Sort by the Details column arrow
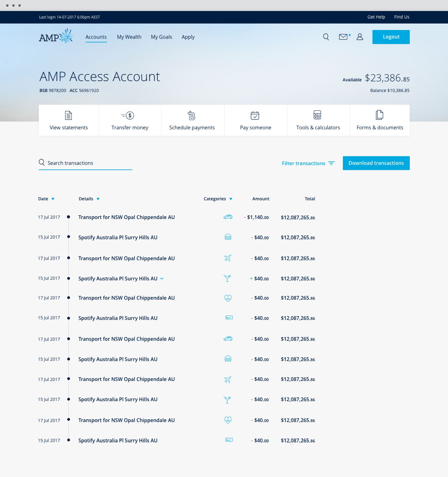Screen dimensions: 448x477 (x=98, y=199)
